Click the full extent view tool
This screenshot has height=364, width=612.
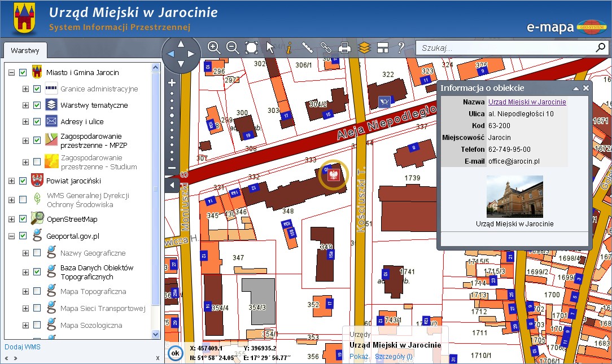(251, 47)
